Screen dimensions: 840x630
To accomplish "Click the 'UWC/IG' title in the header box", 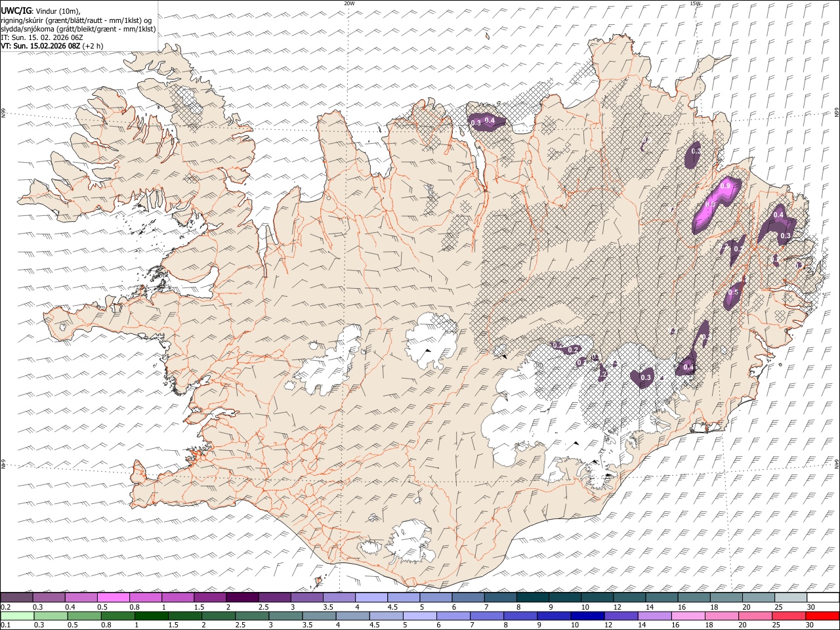I will click(x=16, y=11).
